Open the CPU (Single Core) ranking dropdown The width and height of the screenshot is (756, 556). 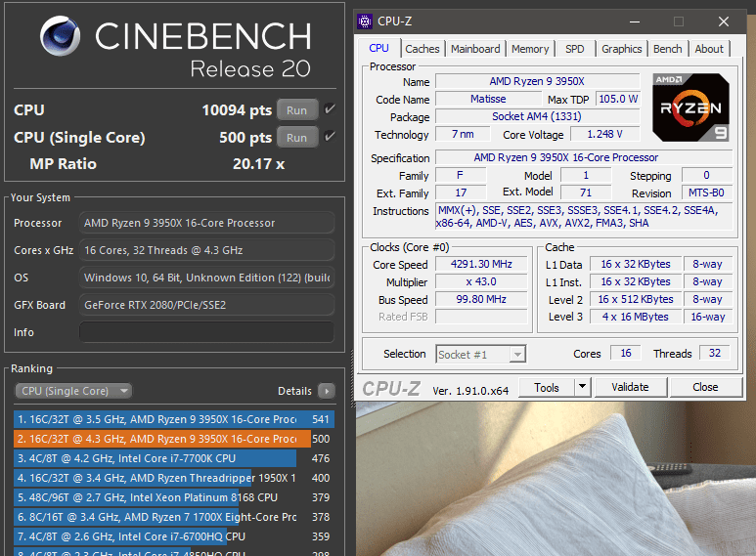pyautogui.click(x=72, y=391)
